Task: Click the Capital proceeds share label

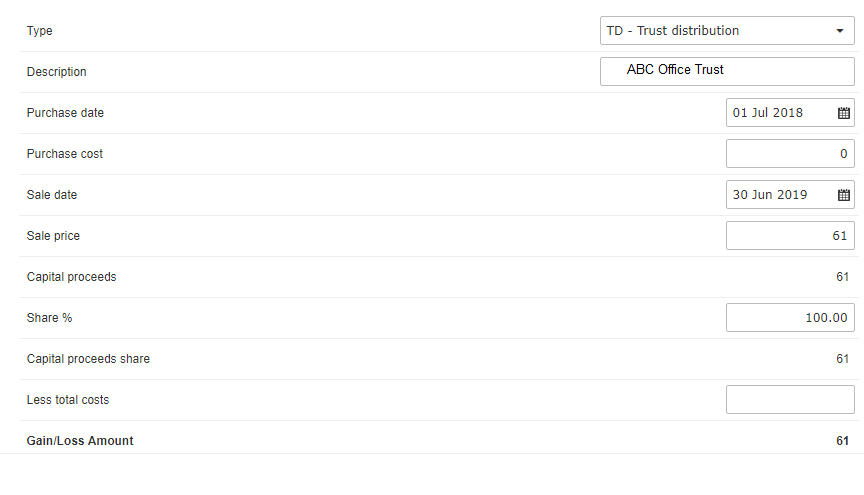Action: [88, 359]
